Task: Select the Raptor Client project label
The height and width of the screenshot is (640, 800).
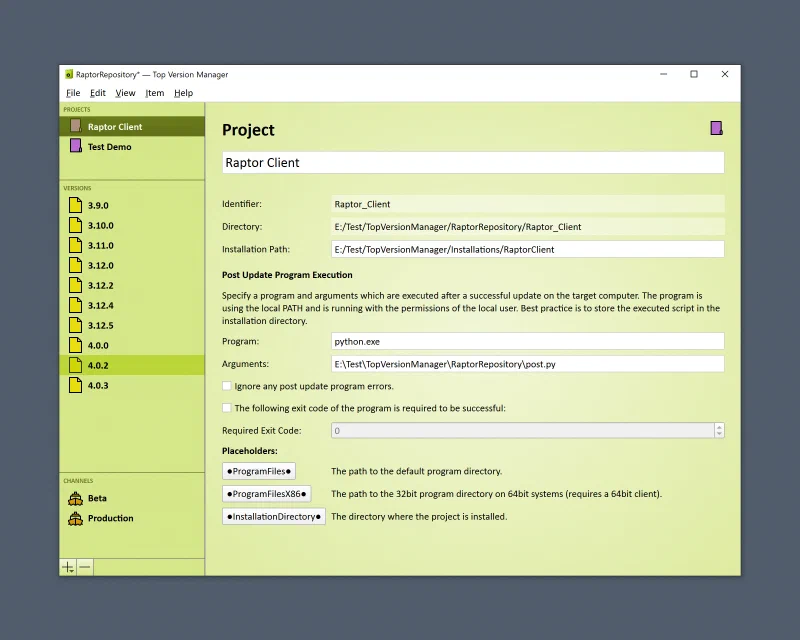Action: point(115,127)
